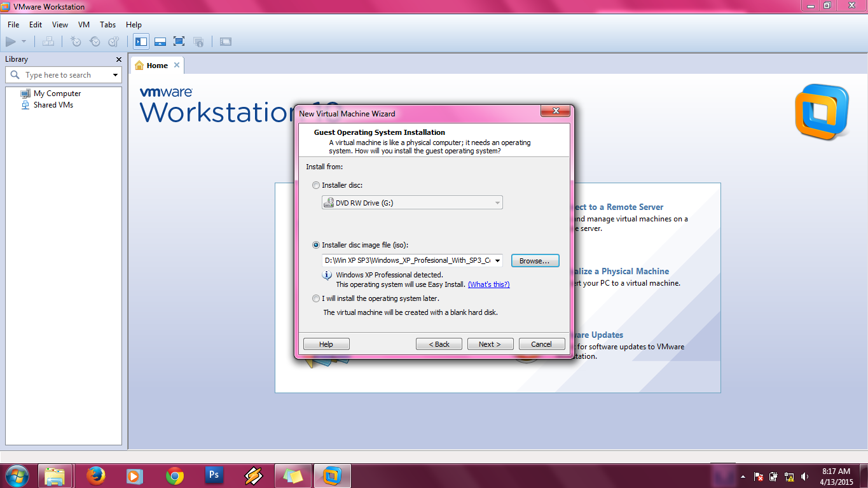The height and width of the screenshot is (488, 868).
Task: Open the DVD RW Drive (G:) dropdown
Action: (x=412, y=203)
